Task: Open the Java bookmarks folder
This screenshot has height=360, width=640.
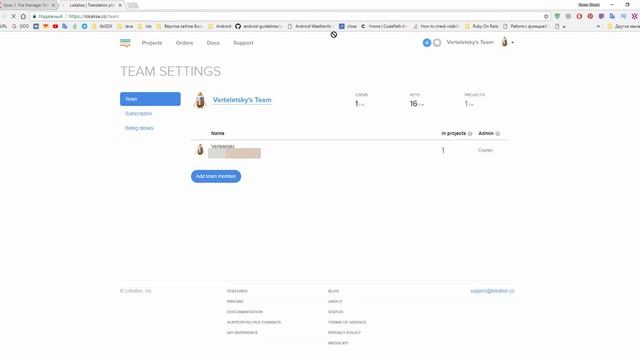Action: coord(125,26)
